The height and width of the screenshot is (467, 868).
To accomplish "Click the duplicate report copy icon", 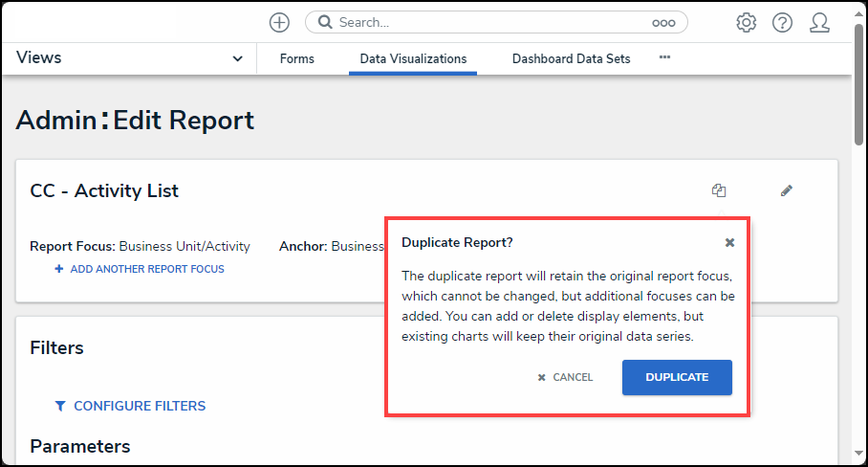I will coord(719,190).
